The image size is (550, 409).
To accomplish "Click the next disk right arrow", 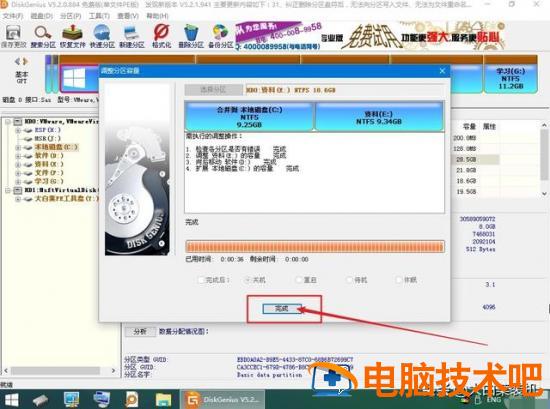I will [x=25, y=61].
